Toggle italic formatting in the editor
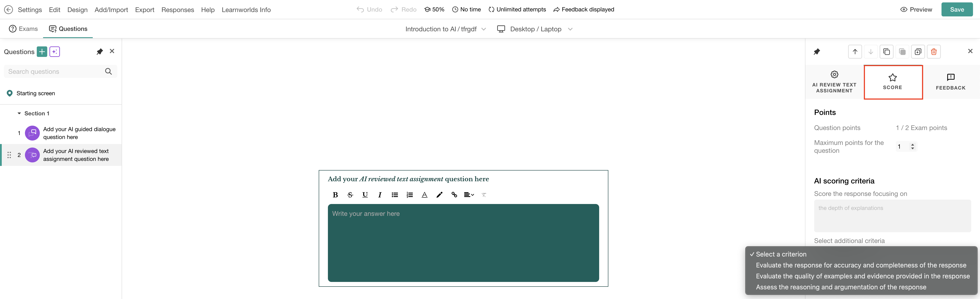The image size is (980, 299). tap(380, 195)
